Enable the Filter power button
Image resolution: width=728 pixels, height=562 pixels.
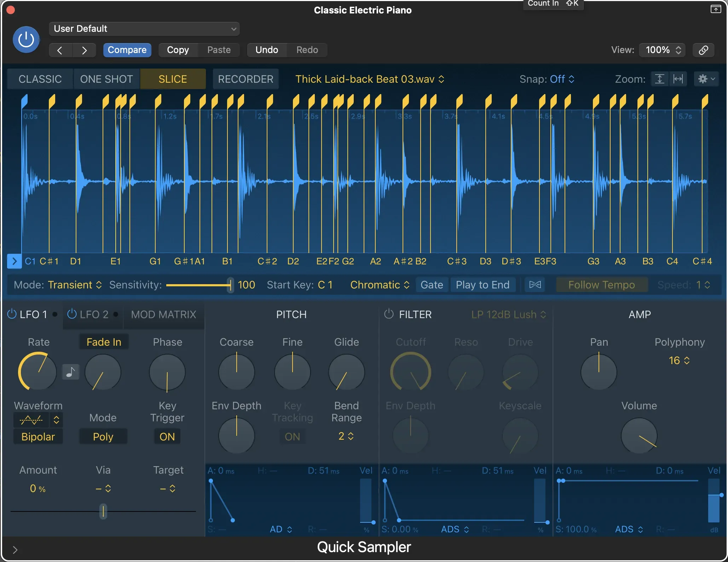click(x=389, y=314)
